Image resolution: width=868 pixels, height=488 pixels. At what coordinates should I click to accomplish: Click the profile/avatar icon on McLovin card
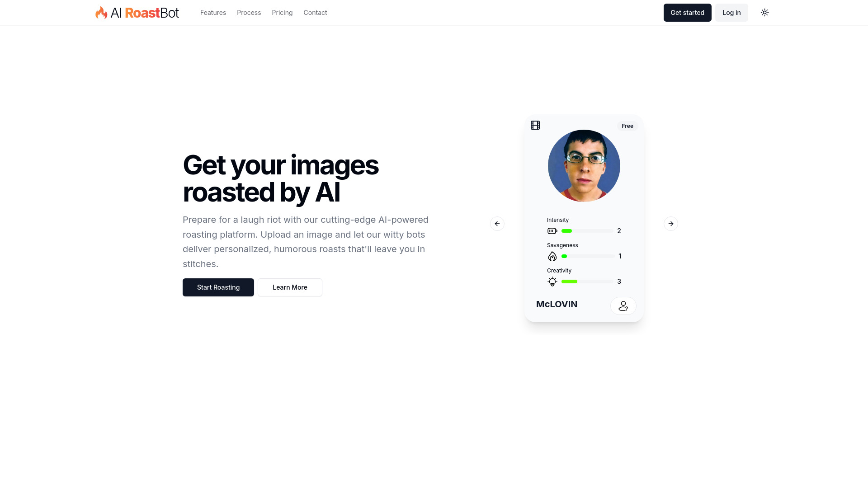pos(623,305)
